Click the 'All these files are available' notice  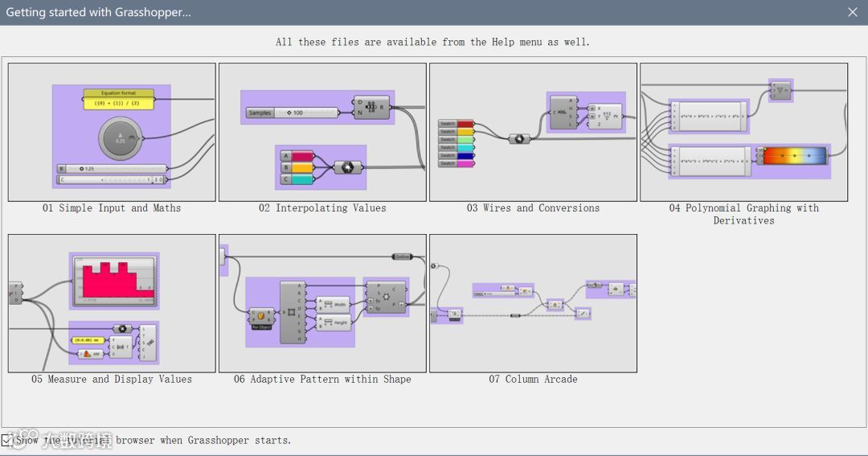click(433, 42)
